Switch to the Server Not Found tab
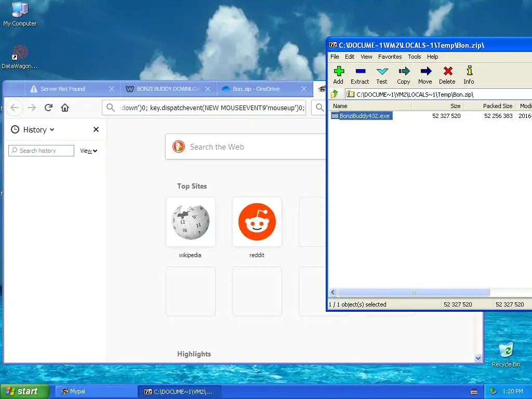 click(x=72, y=89)
